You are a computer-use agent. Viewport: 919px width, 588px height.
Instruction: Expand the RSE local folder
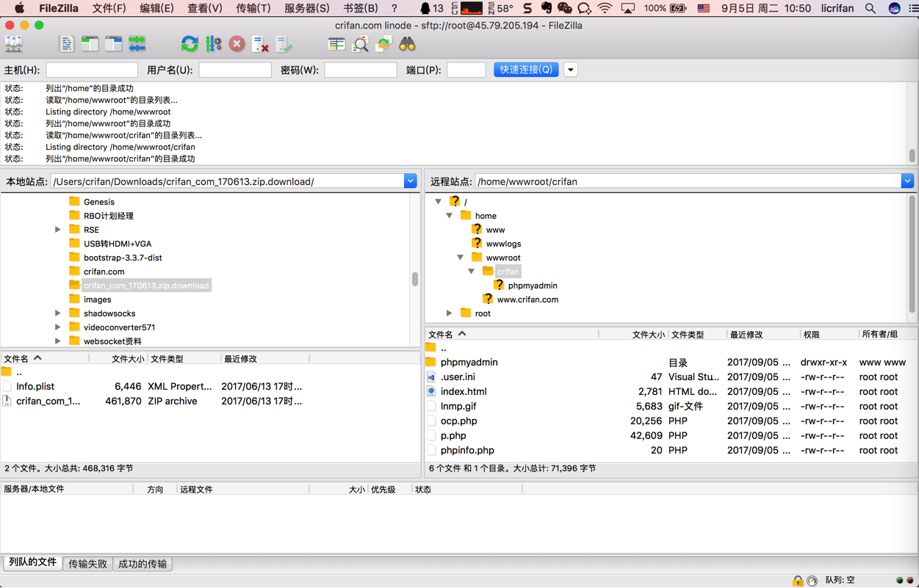[x=58, y=230]
